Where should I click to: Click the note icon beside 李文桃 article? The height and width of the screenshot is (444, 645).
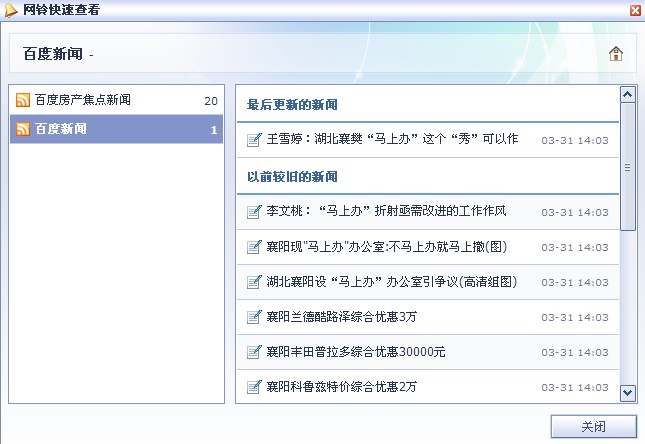point(254,212)
